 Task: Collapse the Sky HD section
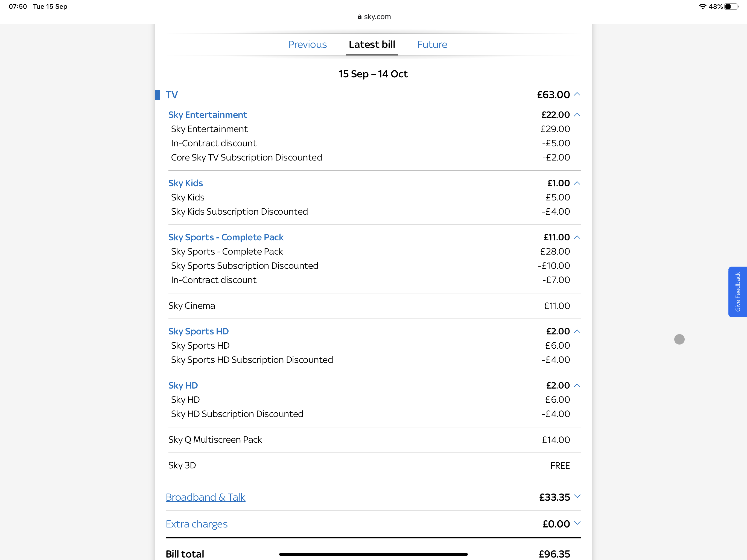577,385
